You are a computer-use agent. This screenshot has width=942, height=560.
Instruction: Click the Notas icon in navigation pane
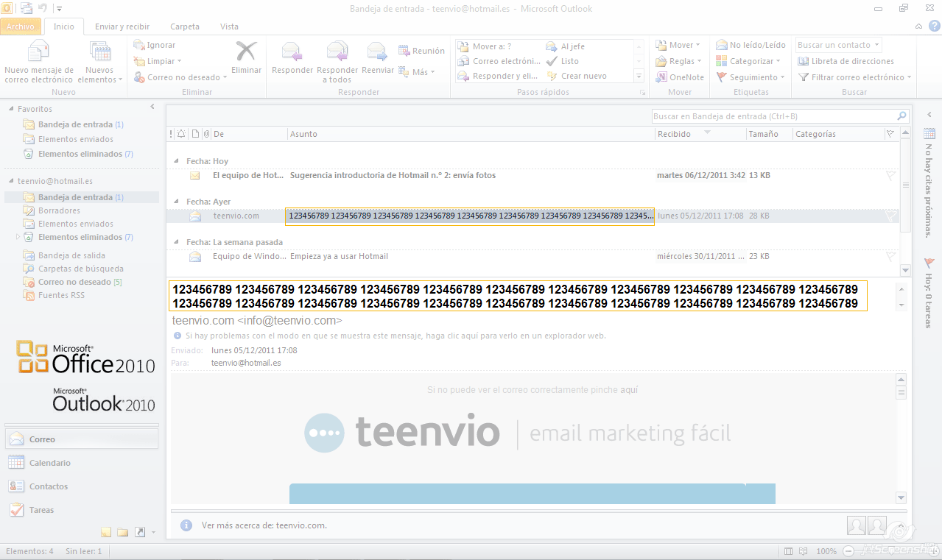coord(106,532)
